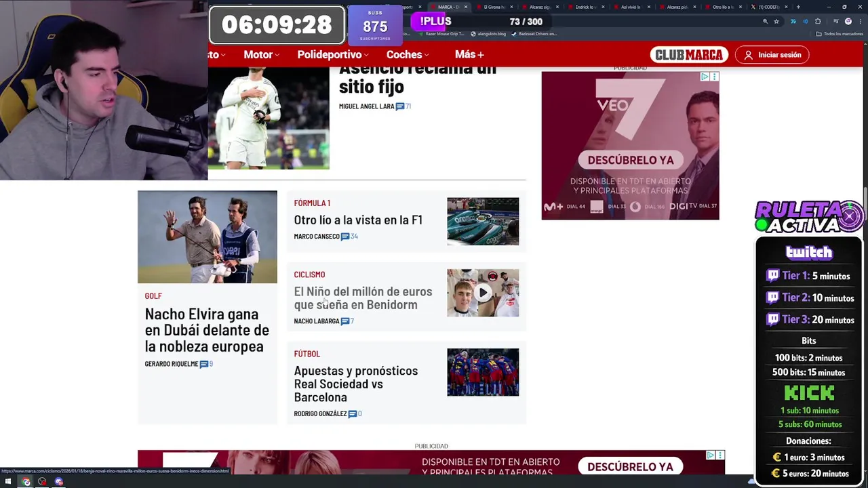Switch to the 'Alcaraz sigue' tab
The image size is (868, 488).
[x=540, y=7]
